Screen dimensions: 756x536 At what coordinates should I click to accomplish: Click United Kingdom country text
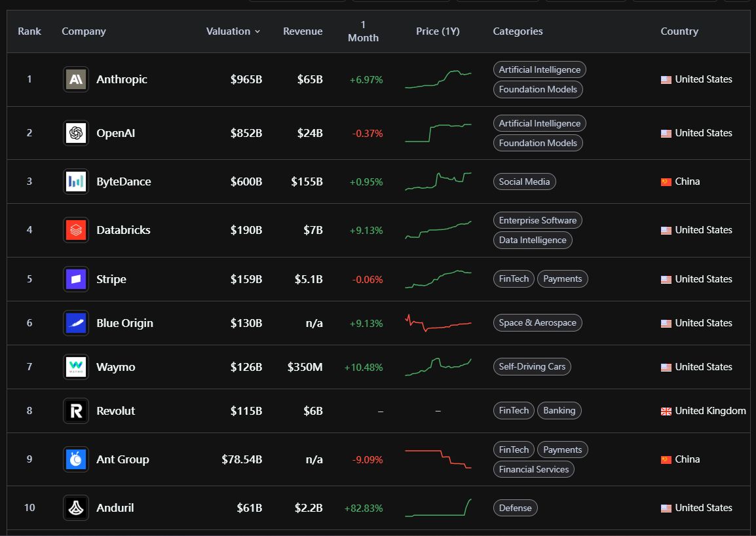pos(711,411)
